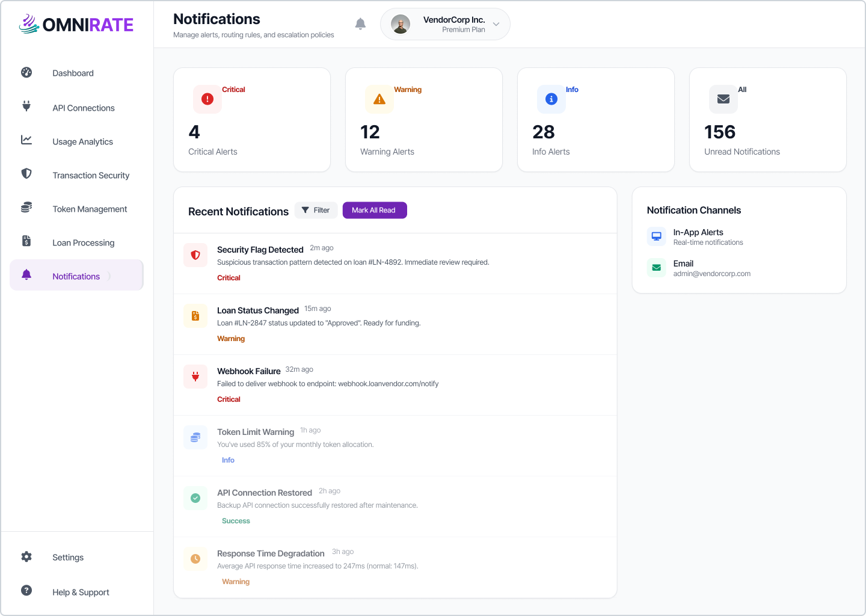The width and height of the screenshot is (866, 616).
Task: Click the Webhook Failure plug icon
Action: (195, 377)
